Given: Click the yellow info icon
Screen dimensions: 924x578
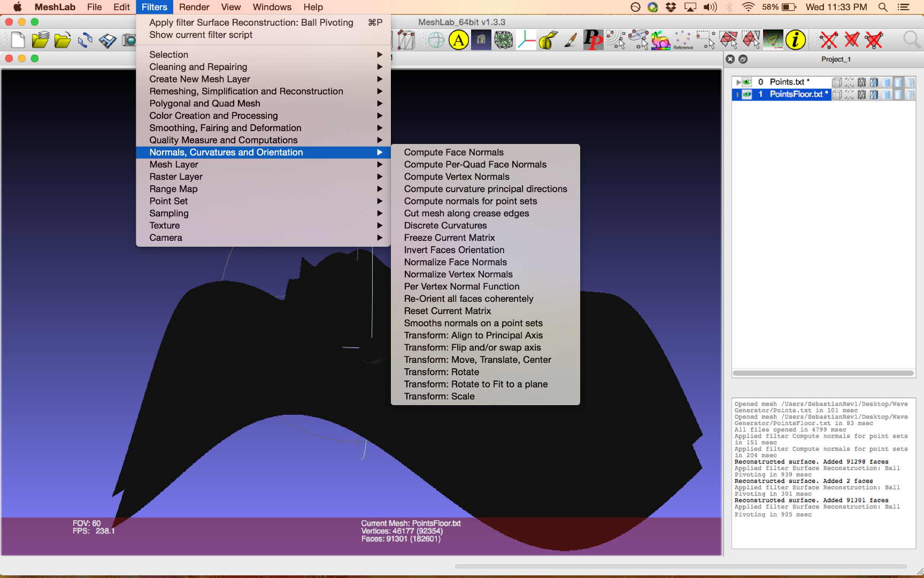Looking at the screenshot, I should 796,40.
